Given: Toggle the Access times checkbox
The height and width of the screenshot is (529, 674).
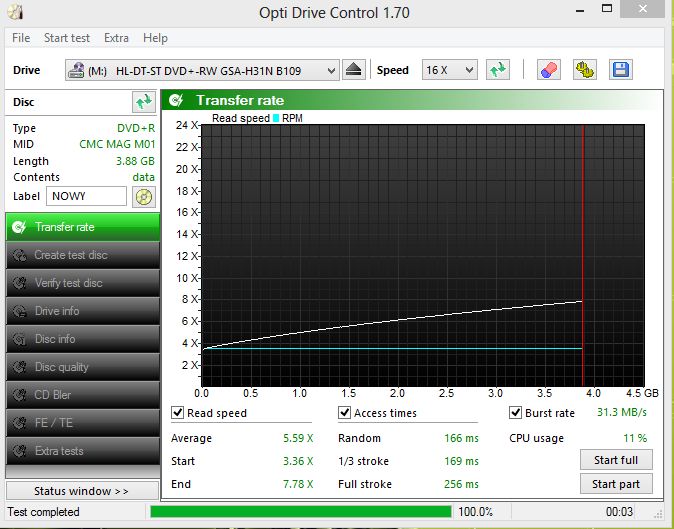Looking at the screenshot, I should (344, 413).
